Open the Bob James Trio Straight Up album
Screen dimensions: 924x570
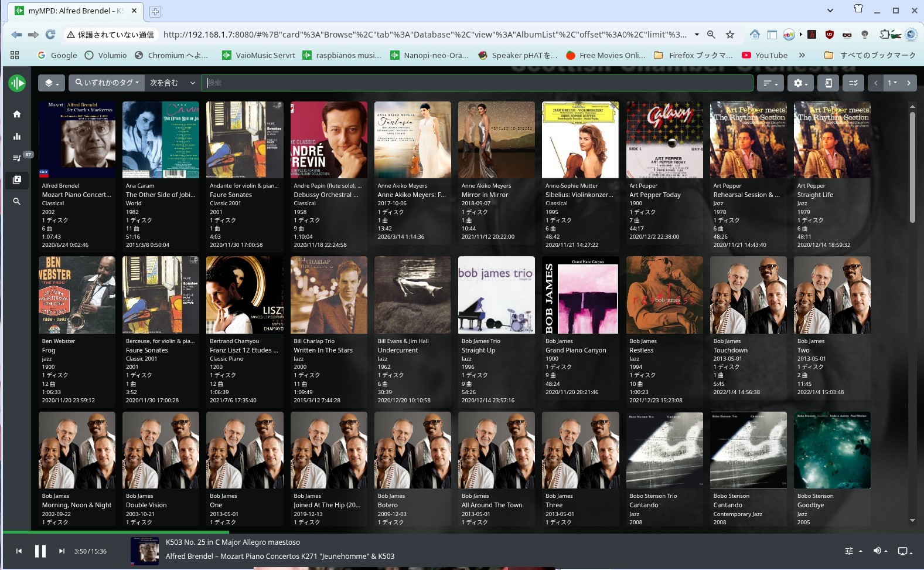coord(496,295)
